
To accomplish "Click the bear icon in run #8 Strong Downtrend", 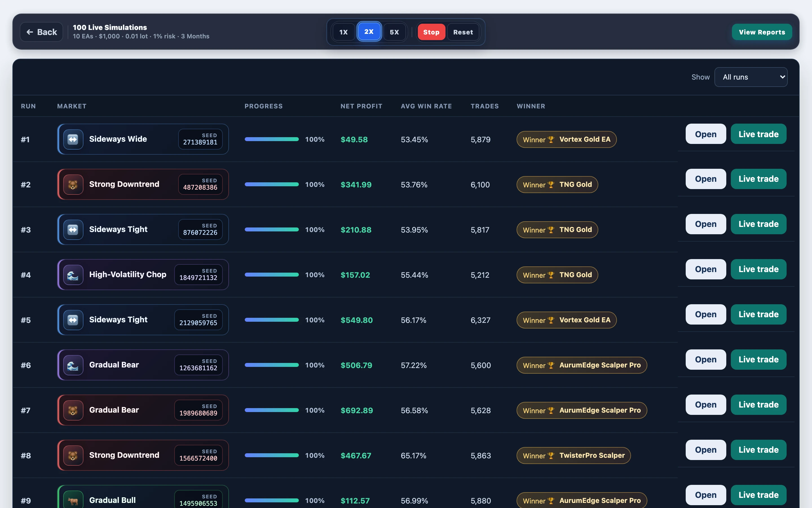I will [x=73, y=456].
